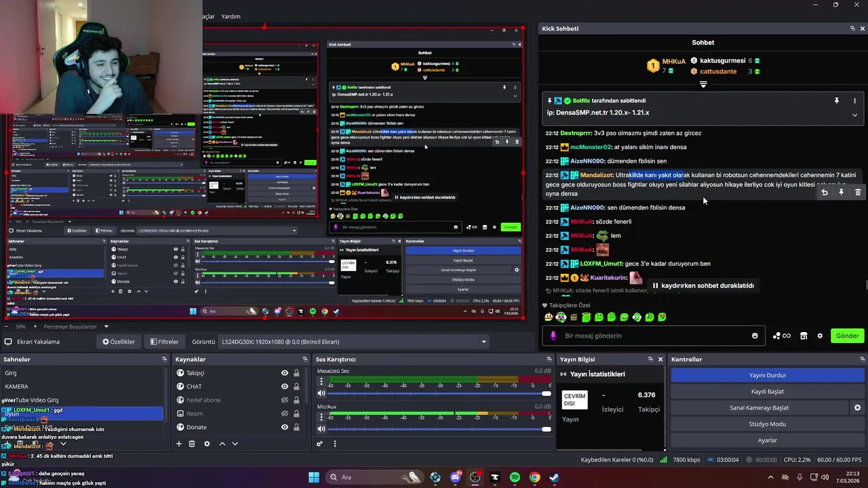Show the hedef abone source

pyautogui.click(x=285, y=400)
